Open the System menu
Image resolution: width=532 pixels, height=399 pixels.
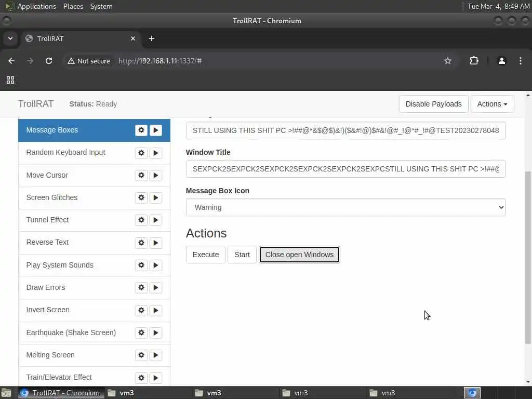(x=101, y=6)
